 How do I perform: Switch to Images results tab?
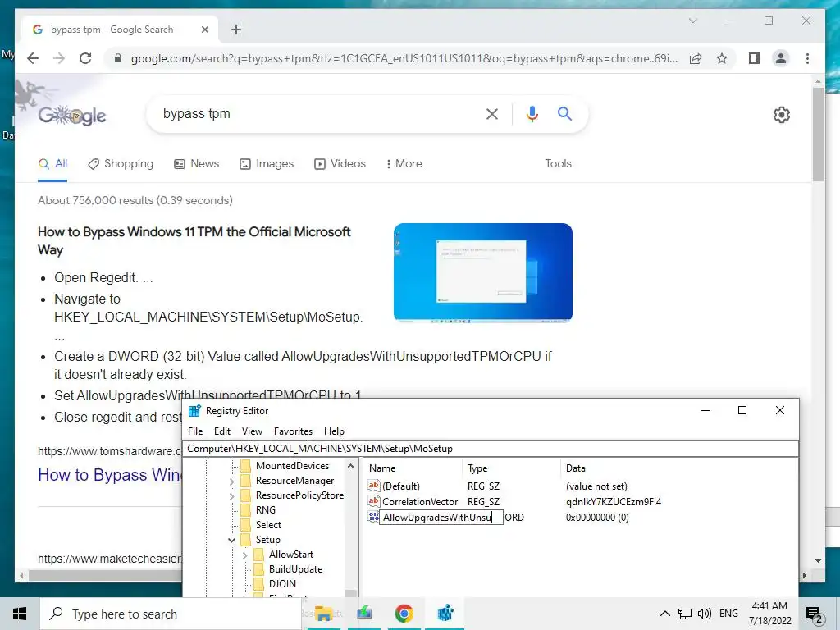click(x=267, y=164)
